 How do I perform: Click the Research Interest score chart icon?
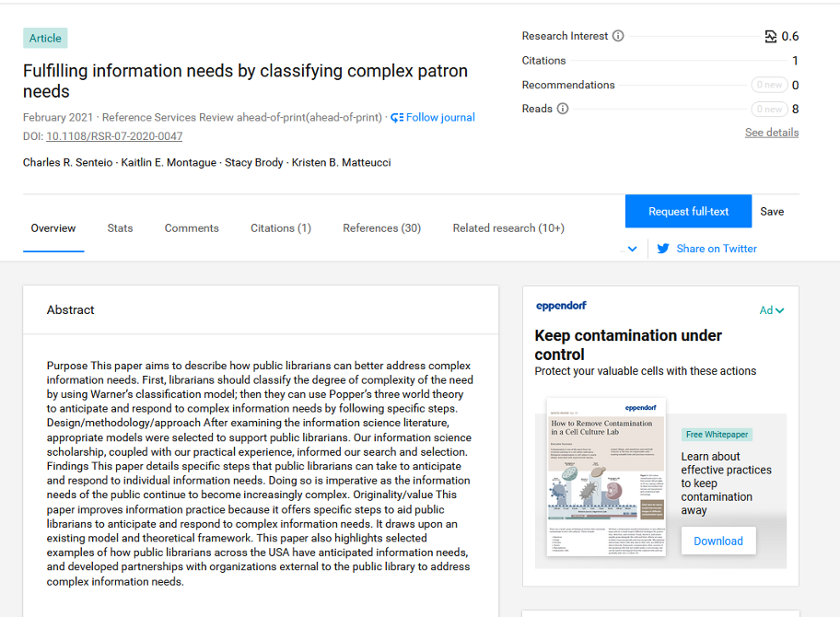[770, 36]
